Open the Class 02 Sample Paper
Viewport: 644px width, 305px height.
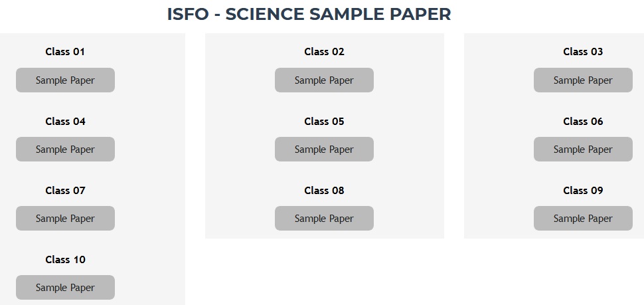click(324, 80)
